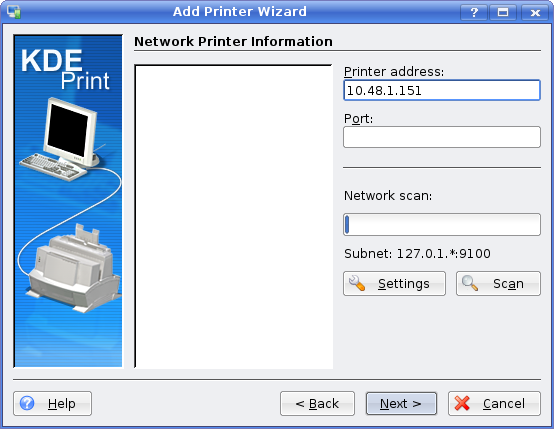Click the wrench icon on Settings button
Viewport: 554px width, 429px height.
pyautogui.click(x=357, y=283)
